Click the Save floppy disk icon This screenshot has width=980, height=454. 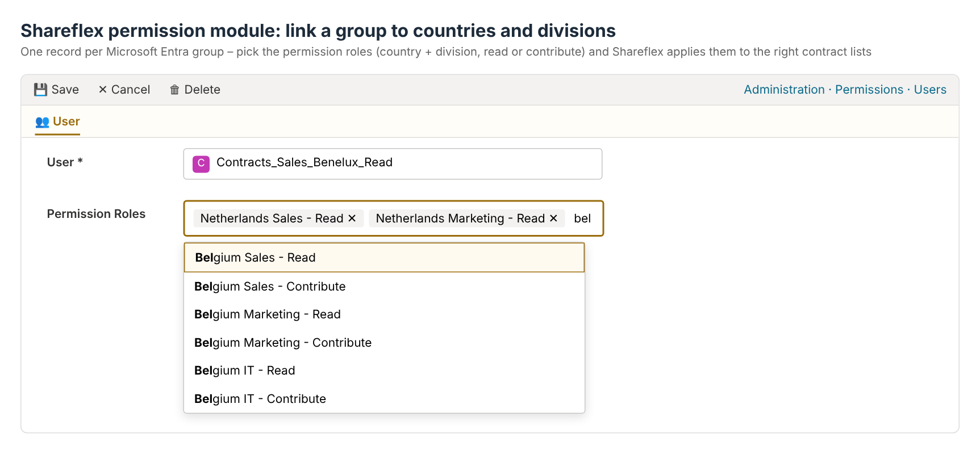coord(40,90)
